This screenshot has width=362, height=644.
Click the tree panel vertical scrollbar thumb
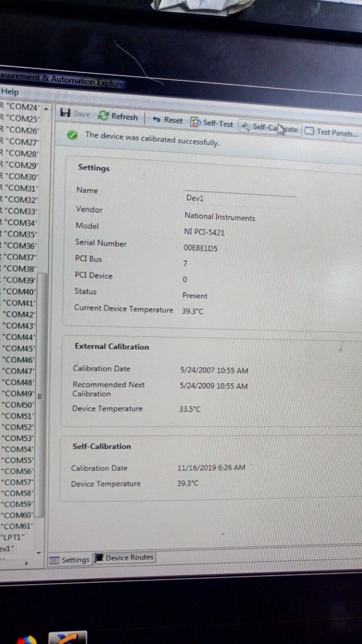point(40,394)
